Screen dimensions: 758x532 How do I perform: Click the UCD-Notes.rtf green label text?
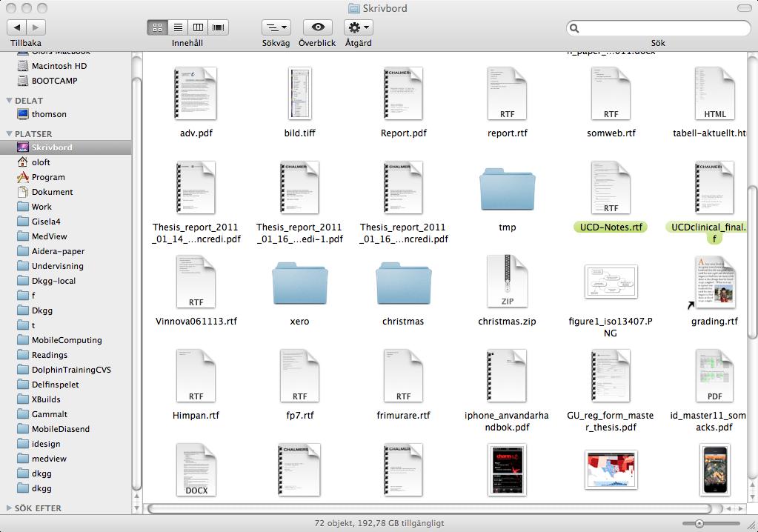pos(611,227)
